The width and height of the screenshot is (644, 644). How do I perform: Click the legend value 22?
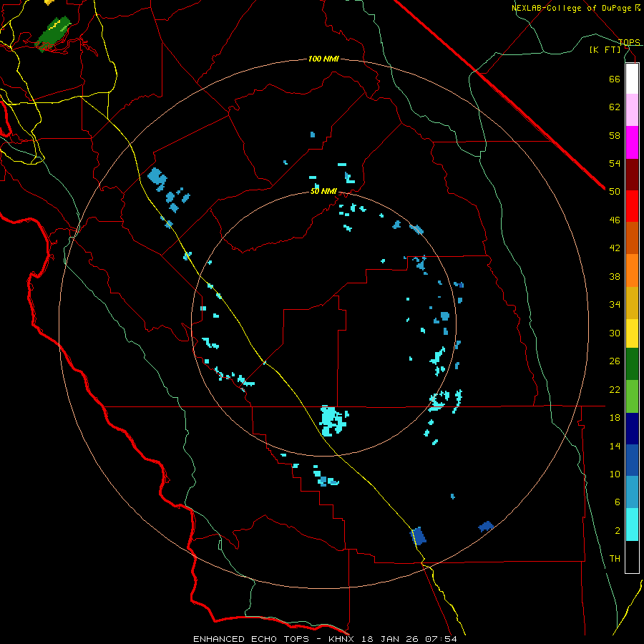615,389
